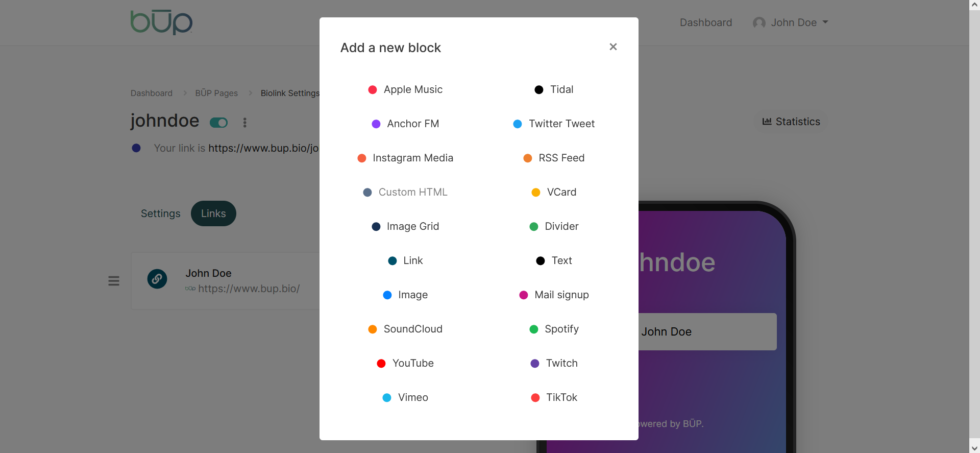Choose the YouTube block
Image resolution: width=980 pixels, height=453 pixels.
(405, 363)
